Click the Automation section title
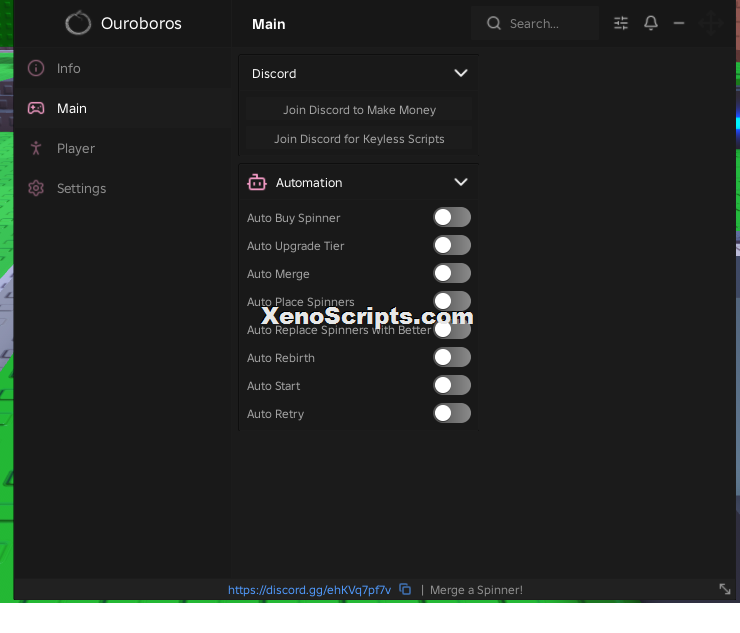 [309, 183]
